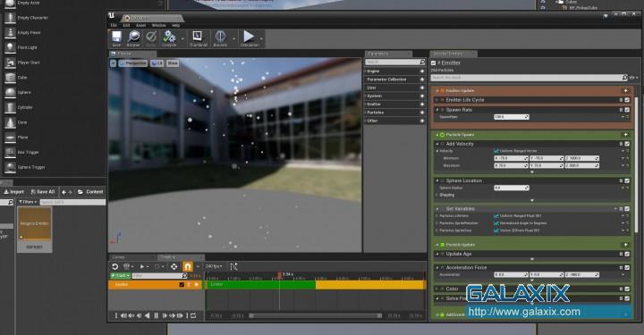644x335 pixels.
Task: Click the Save toolbar icon
Action: point(116,38)
